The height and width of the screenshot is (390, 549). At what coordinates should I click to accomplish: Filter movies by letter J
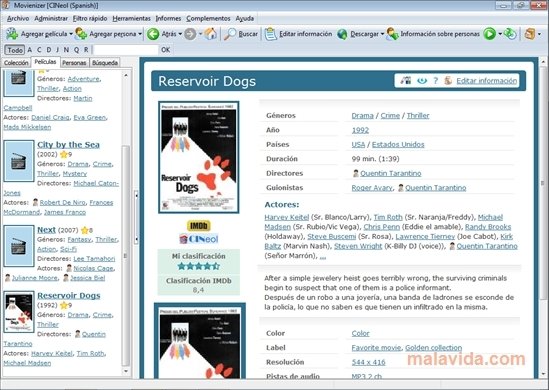click(57, 50)
